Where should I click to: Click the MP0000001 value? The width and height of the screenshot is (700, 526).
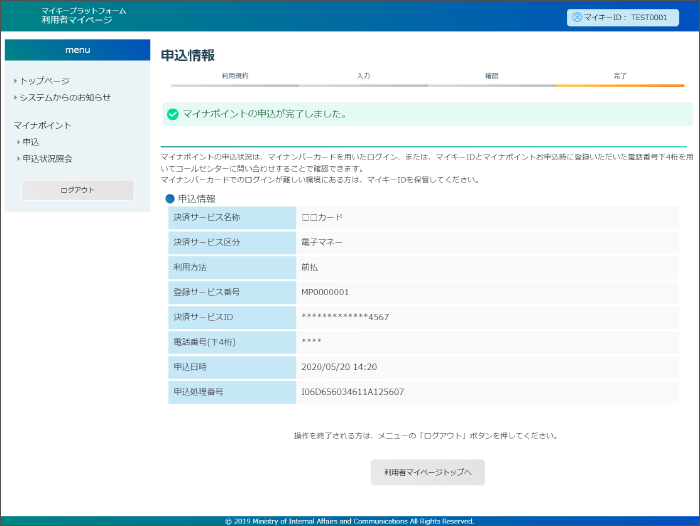pos(325,292)
